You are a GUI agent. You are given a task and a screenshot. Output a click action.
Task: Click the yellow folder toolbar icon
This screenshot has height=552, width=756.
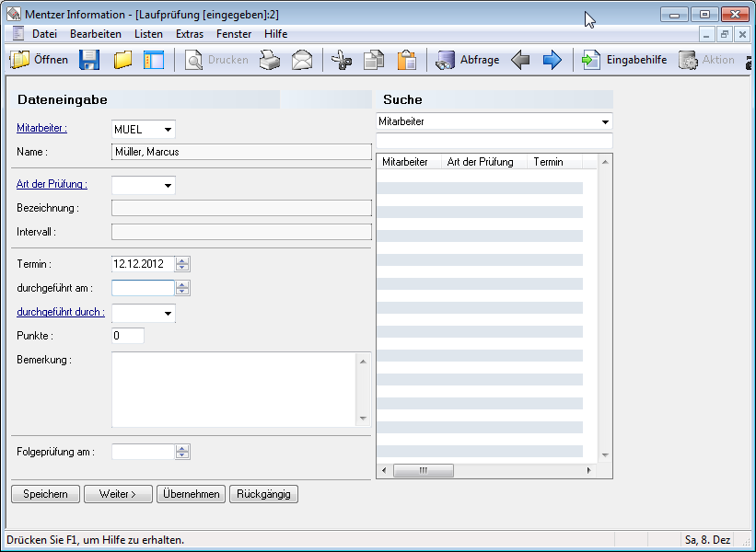coord(122,61)
